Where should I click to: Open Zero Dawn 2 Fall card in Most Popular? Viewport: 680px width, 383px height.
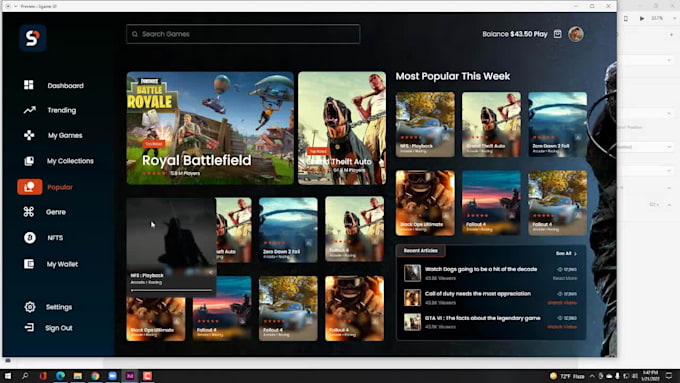(x=557, y=124)
